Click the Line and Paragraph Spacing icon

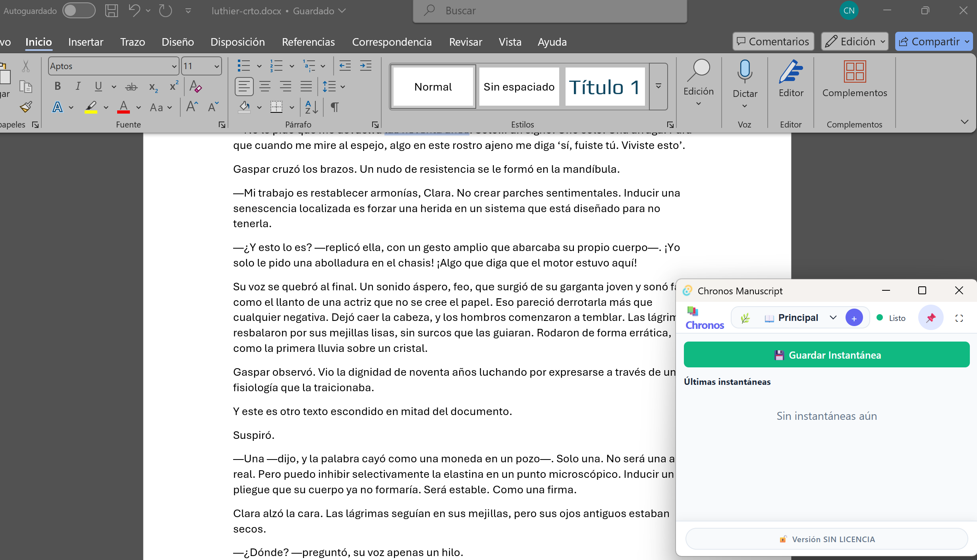click(329, 86)
